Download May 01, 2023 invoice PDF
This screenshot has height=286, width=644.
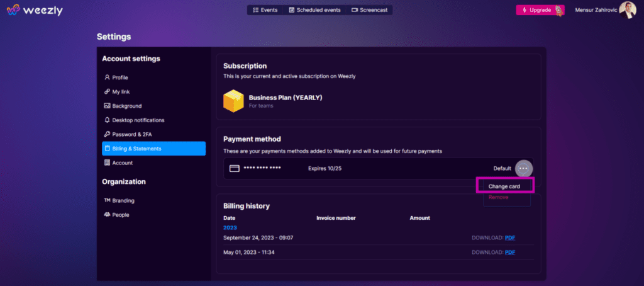510,252
